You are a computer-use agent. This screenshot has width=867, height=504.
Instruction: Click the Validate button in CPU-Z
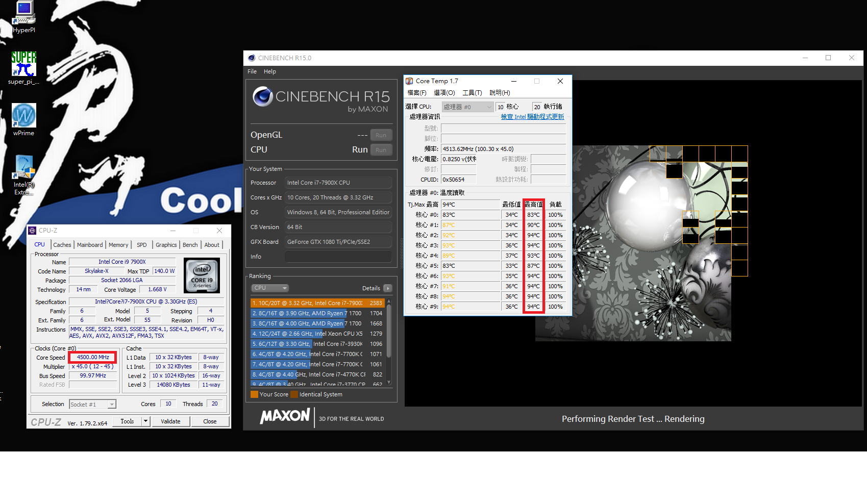170,421
